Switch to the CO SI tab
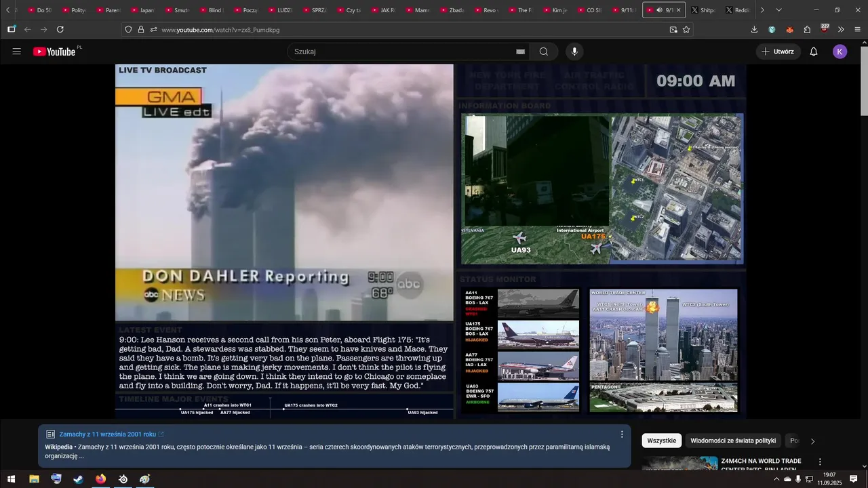Viewport: 868px width, 488px height. tap(589, 10)
